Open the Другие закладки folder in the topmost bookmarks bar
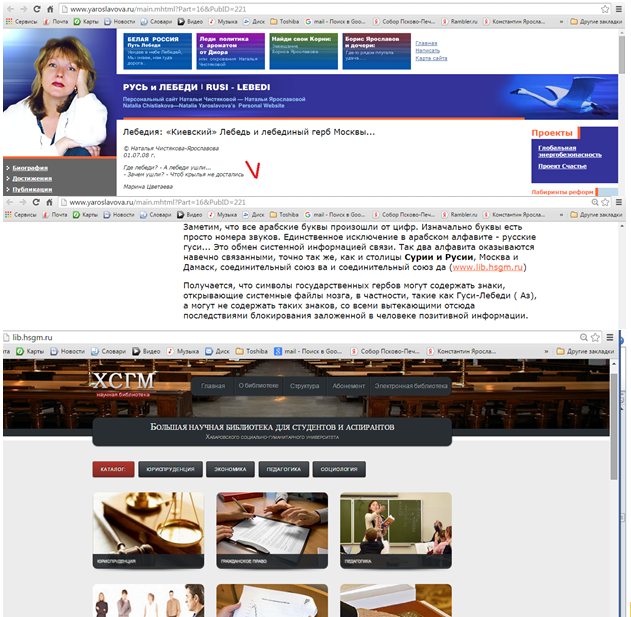This screenshot has height=617, width=631. (x=596, y=22)
